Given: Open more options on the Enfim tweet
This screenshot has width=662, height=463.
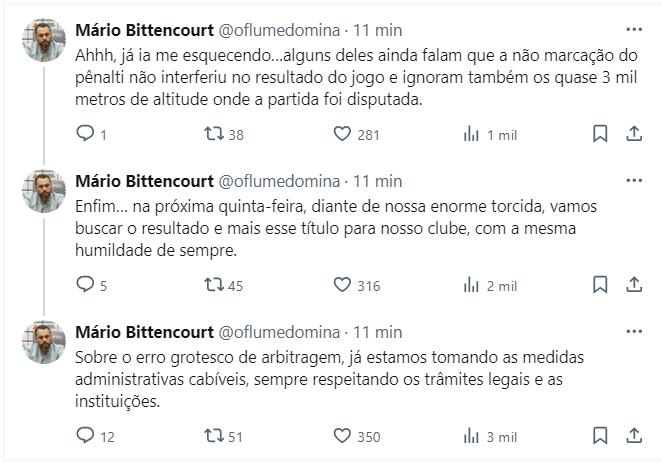Looking at the screenshot, I should pos(634,180).
